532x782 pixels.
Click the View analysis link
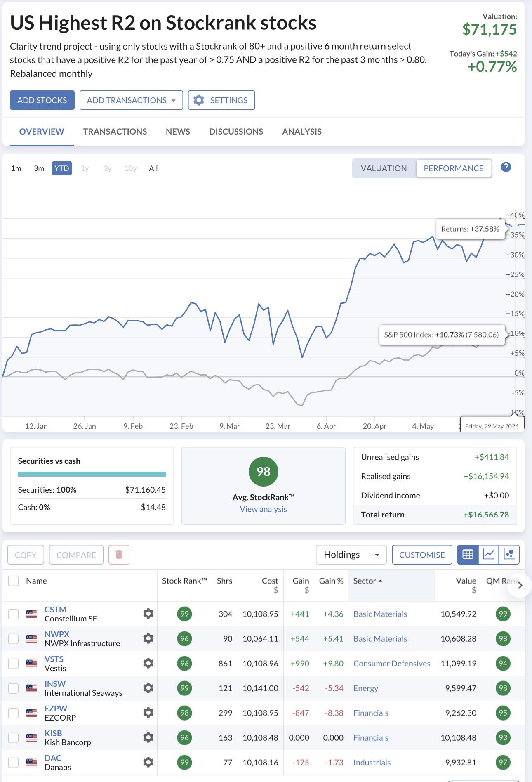click(x=264, y=509)
